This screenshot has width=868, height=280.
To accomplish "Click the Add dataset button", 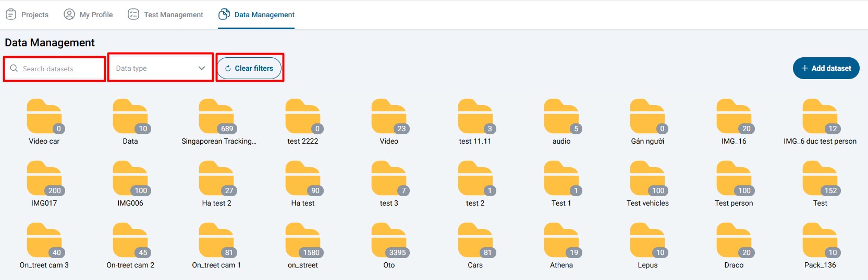I will point(826,68).
